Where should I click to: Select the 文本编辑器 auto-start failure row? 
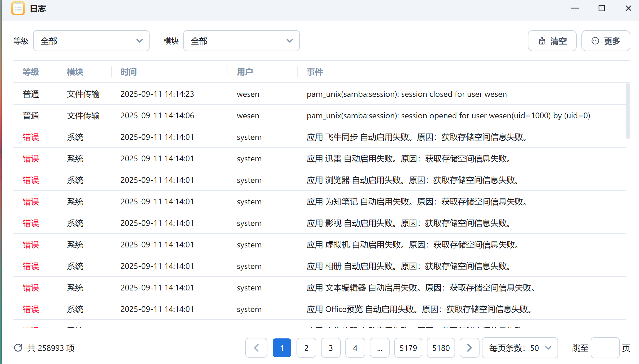click(319, 288)
